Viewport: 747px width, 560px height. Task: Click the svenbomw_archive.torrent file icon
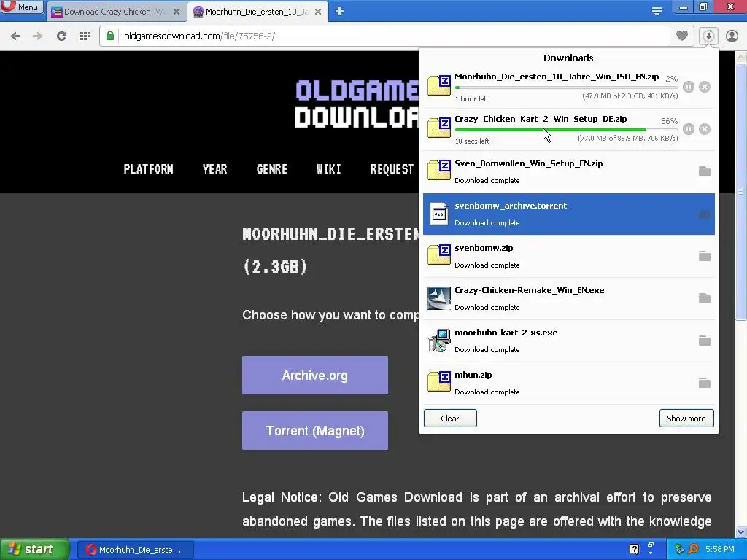(438, 214)
